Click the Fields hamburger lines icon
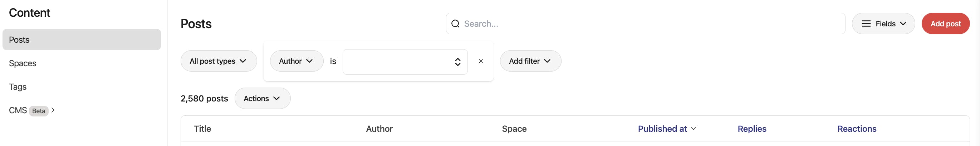980x146 pixels. (x=866, y=24)
